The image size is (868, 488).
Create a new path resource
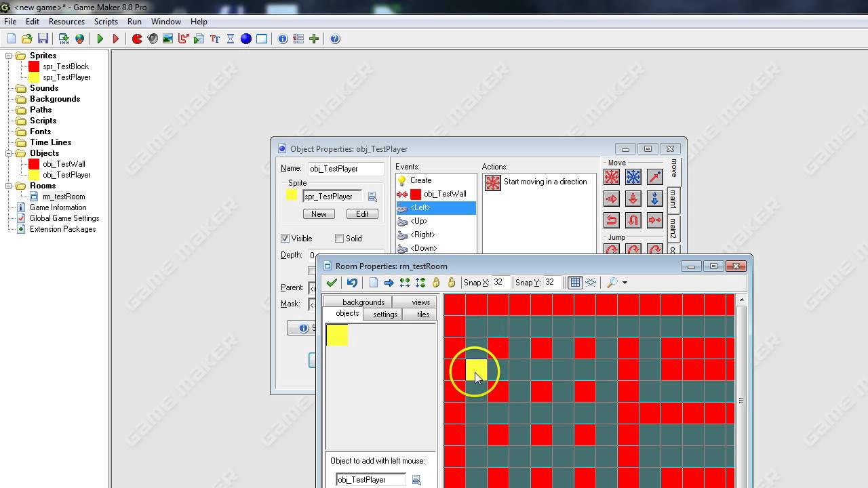point(183,39)
